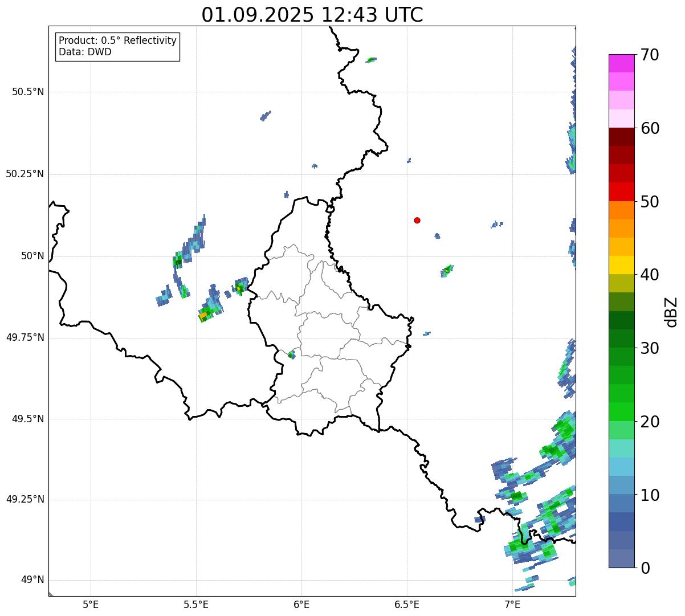Image resolution: width=685 pixels, height=616 pixels.
Task: Click the magenta 70 dBZ swatch at colorbar top
Action: coord(621,63)
